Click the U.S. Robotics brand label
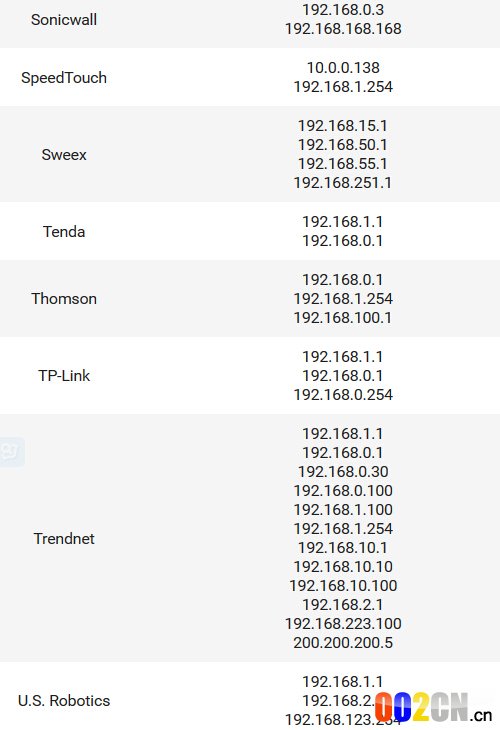 64,700
